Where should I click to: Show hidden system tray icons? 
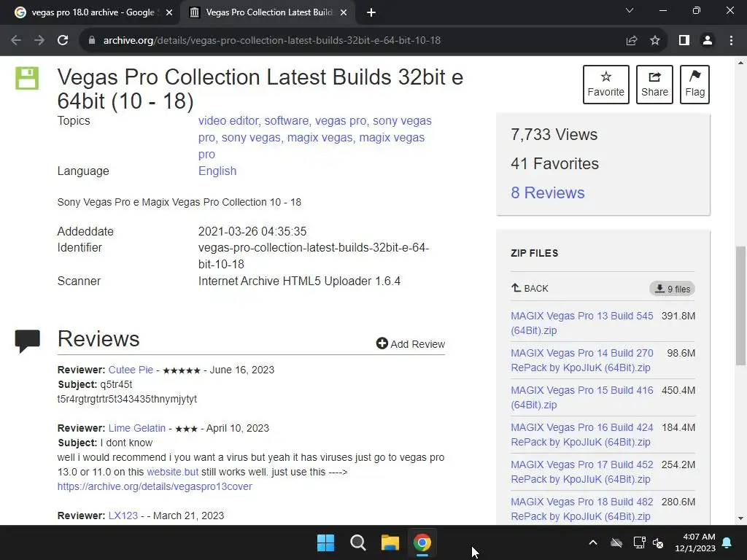pyautogui.click(x=593, y=542)
